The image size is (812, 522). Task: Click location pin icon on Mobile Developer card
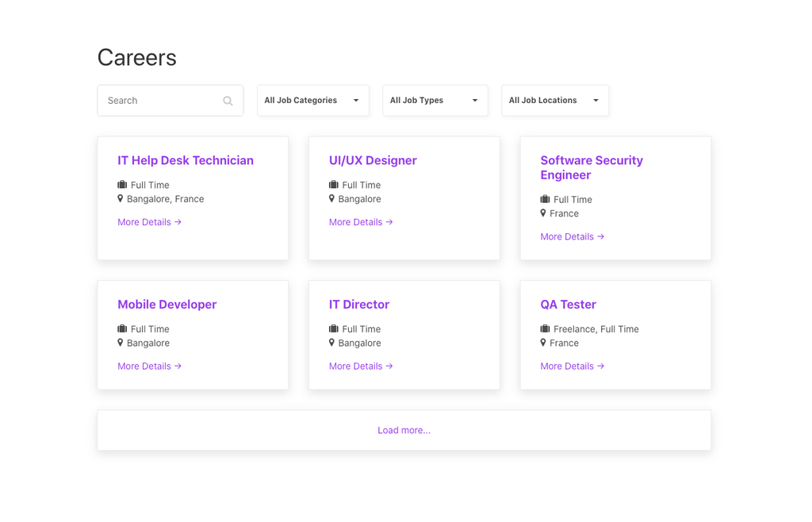(121, 343)
